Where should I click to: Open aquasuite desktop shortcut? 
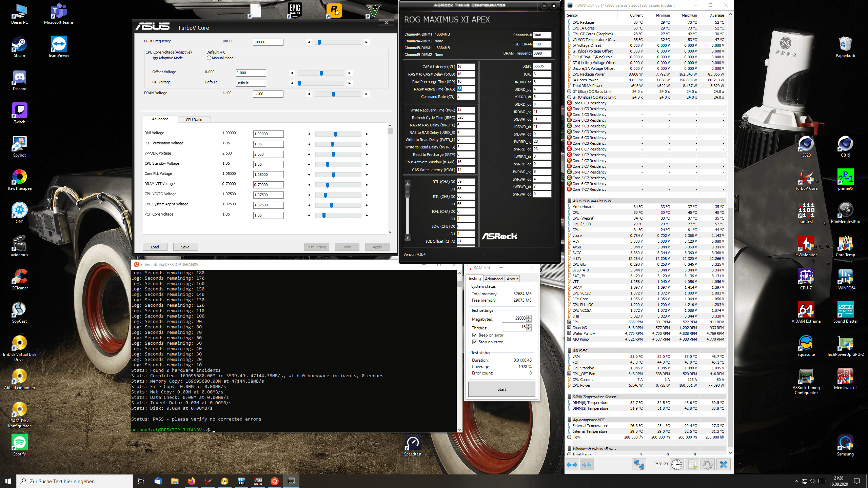pos(806,346)
